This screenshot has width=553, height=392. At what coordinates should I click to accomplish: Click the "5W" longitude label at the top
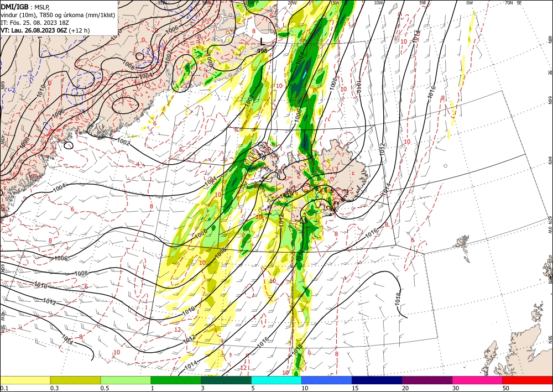point(423,3)
